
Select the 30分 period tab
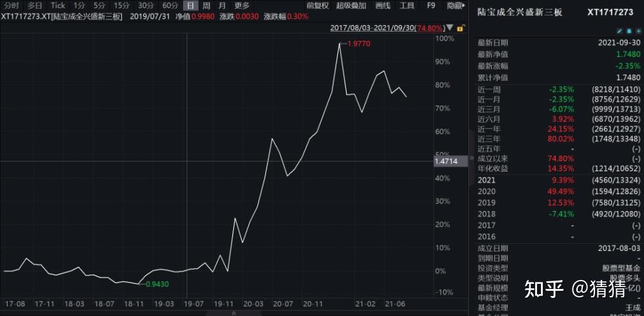pyautogui.click(x=146, y=6)
